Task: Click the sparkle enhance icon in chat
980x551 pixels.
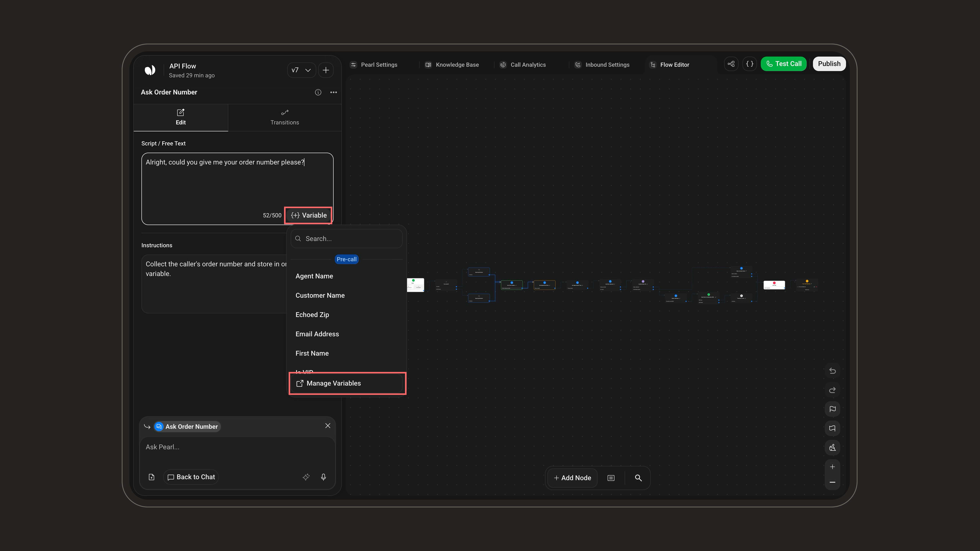Action: pos(306,477)
